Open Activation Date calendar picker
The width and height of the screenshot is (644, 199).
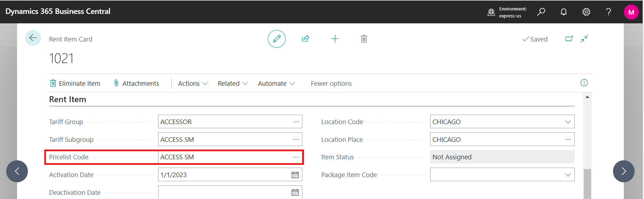pyautogui.click(x=295, y=175)
